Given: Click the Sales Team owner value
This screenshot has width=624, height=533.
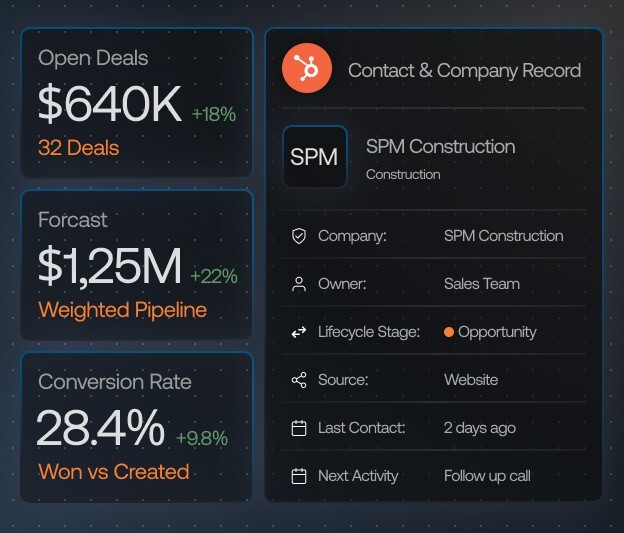Looking at the screenshot, I should coord(481,284).
